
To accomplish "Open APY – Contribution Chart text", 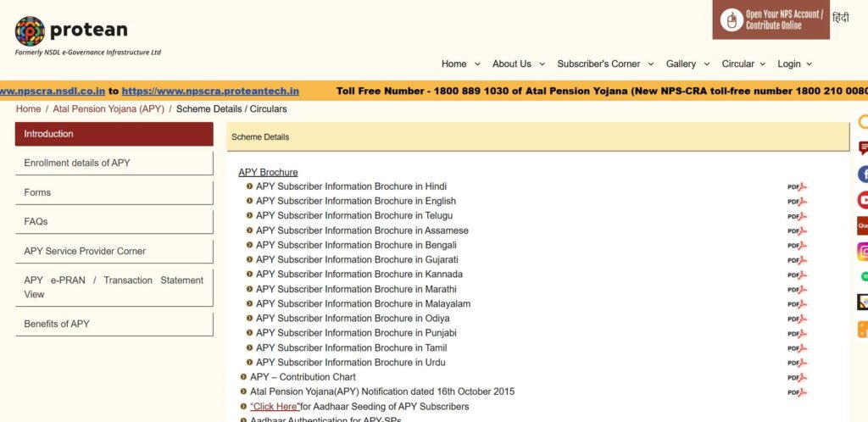I will click(x=303, y=377).
